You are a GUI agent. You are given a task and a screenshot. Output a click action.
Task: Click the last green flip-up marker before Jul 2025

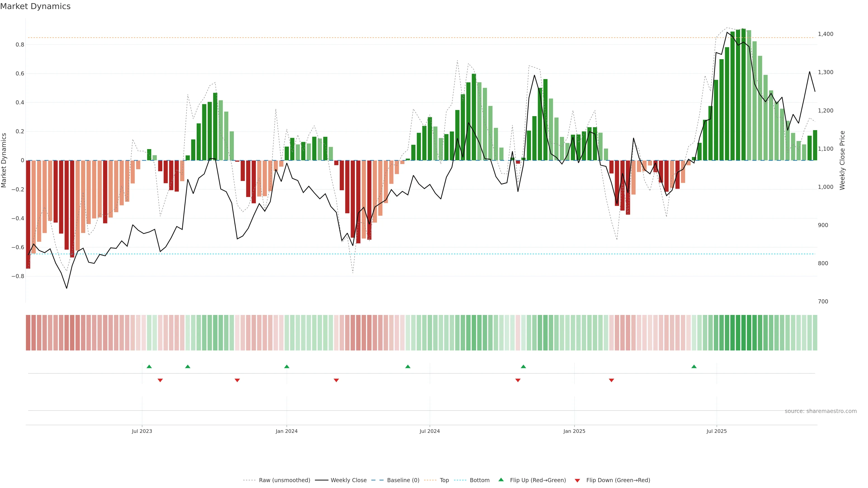(694, 366)
